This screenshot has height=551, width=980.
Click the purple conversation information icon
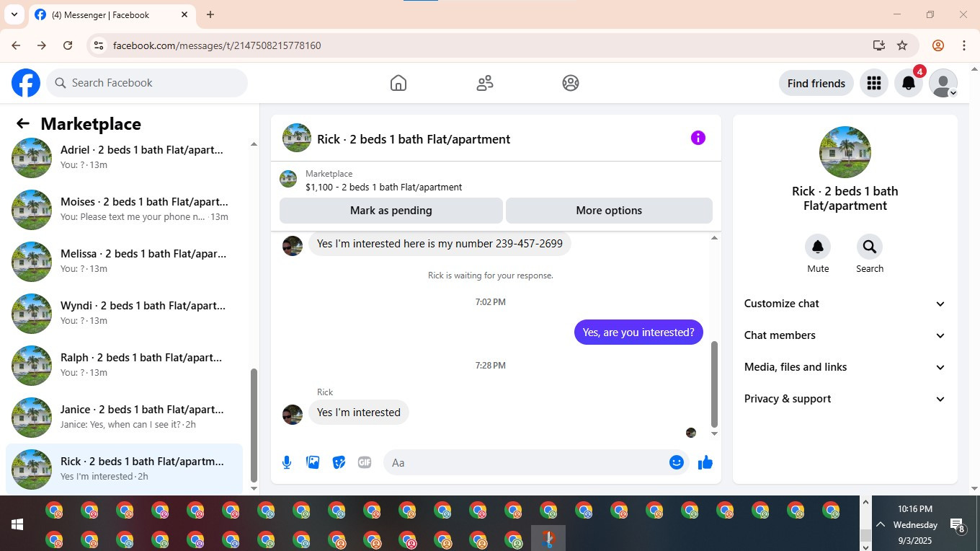[698, 138]
